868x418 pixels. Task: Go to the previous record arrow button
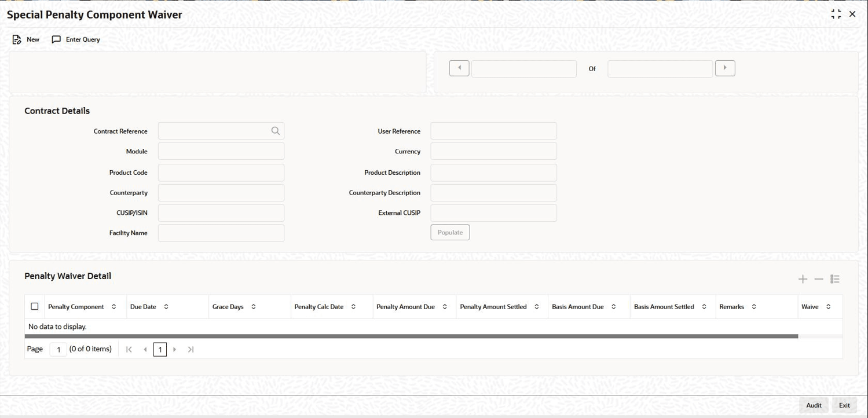point(459,68)
